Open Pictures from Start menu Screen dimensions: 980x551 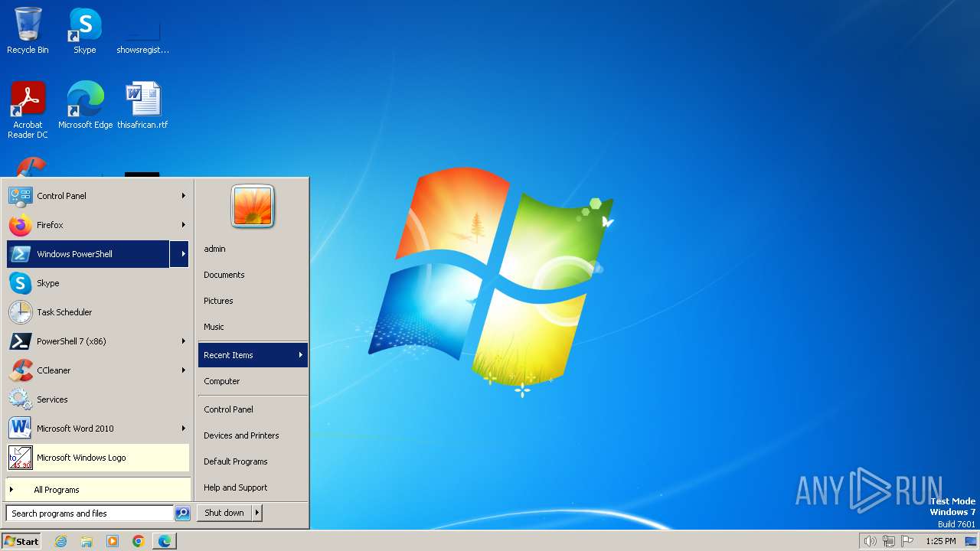[218, 301]
